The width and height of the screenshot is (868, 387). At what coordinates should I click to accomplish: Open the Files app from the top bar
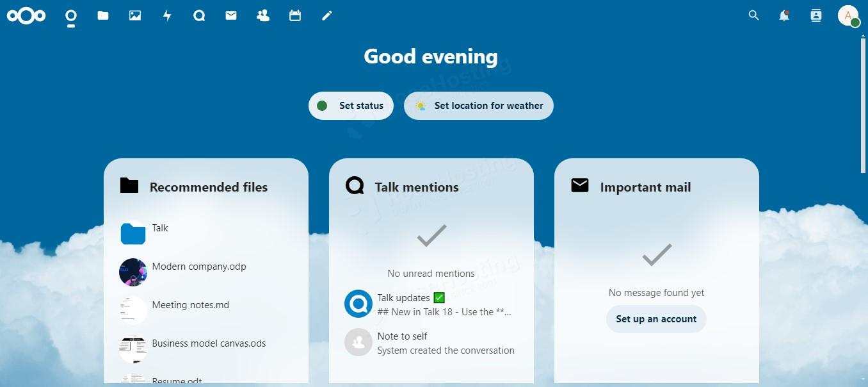[x=102, y=15]
